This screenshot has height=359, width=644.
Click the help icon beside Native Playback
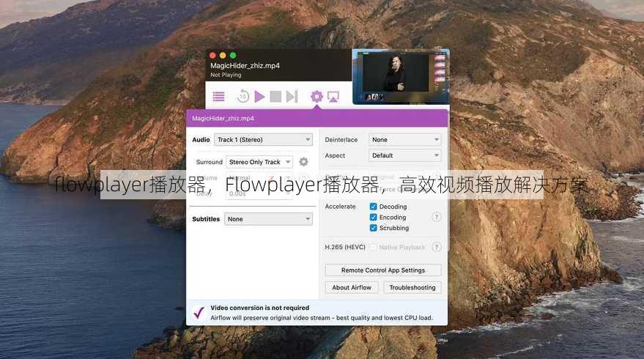click(437, 247)
